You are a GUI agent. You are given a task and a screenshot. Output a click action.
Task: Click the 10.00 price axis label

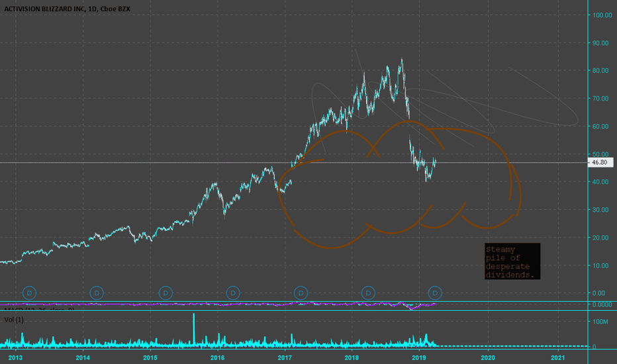pos(600,265)
